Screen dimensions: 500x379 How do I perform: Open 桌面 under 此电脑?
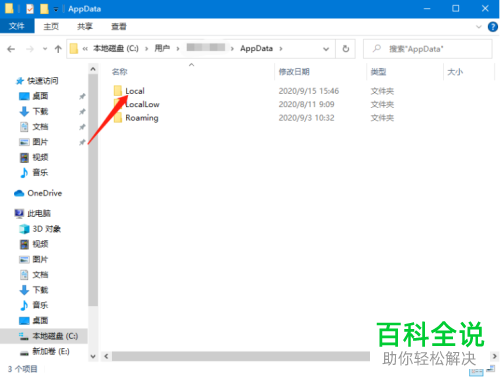click(x=40, y=321)
